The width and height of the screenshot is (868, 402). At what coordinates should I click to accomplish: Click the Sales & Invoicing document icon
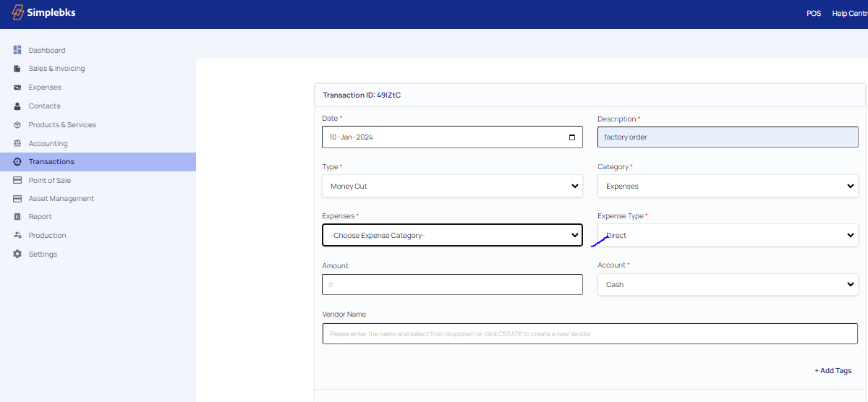[x=17, y=69]
